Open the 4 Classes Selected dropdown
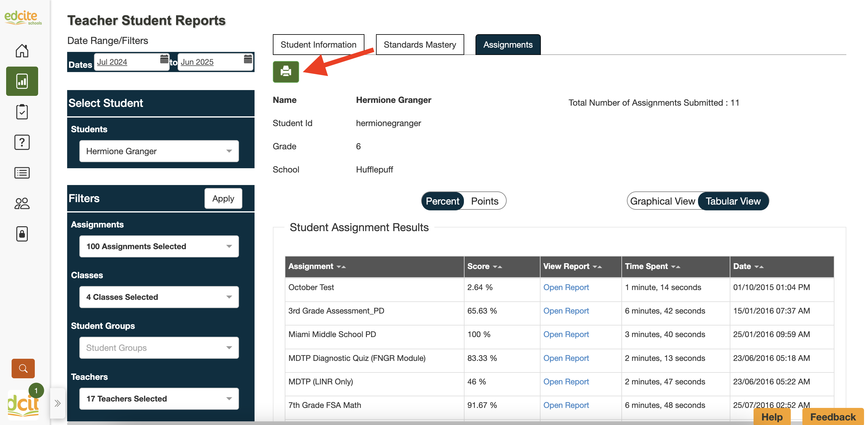This screenshot has width=868, height=425. pos(159,297)
